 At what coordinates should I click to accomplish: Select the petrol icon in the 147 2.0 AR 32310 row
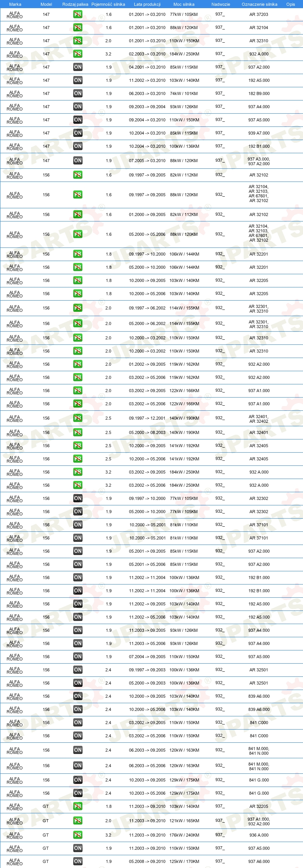pyautogui.click(x=77, y=41)
